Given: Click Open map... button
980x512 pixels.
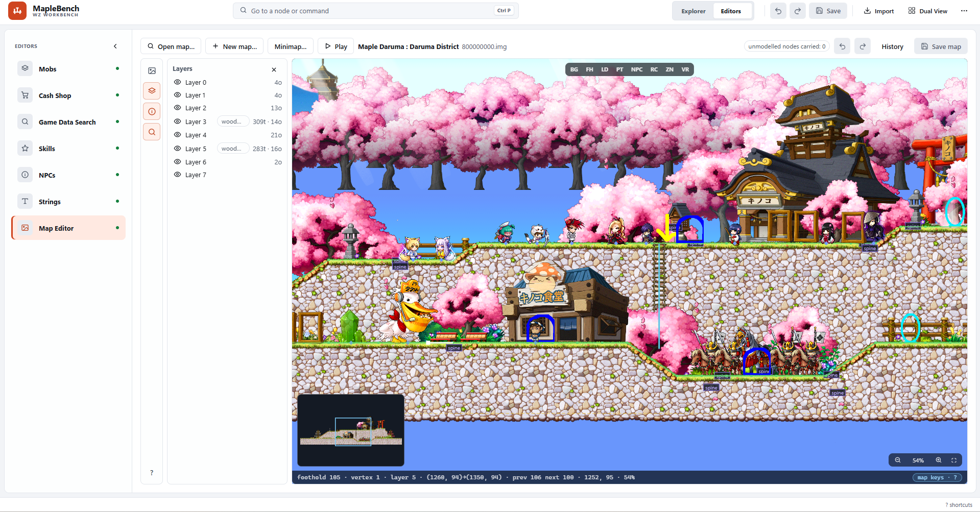Looking at the screenshot, I should [x=171, y=46].
